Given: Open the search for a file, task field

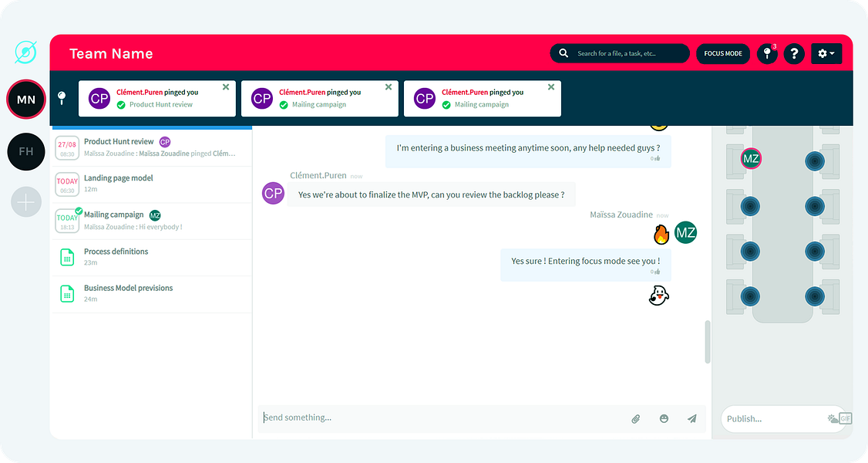Looking at the screenshot, I should [620, 53].
